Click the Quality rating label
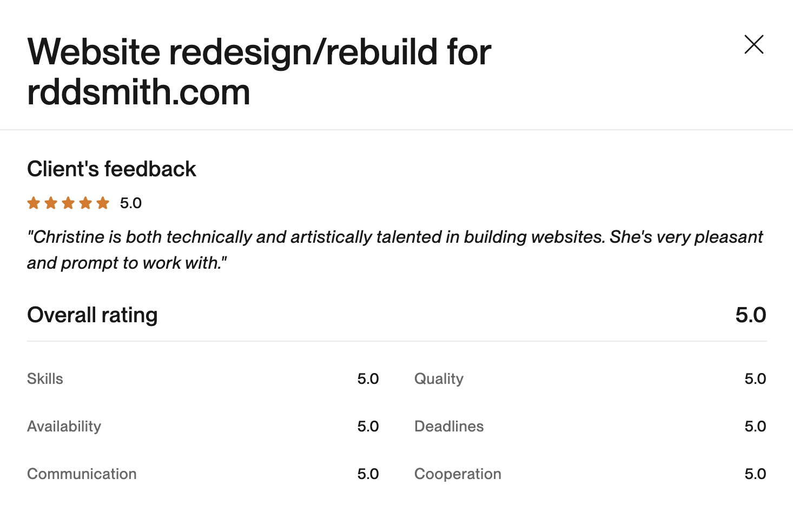Viewport: 793px width, 532px height. [x=439, y=379]
